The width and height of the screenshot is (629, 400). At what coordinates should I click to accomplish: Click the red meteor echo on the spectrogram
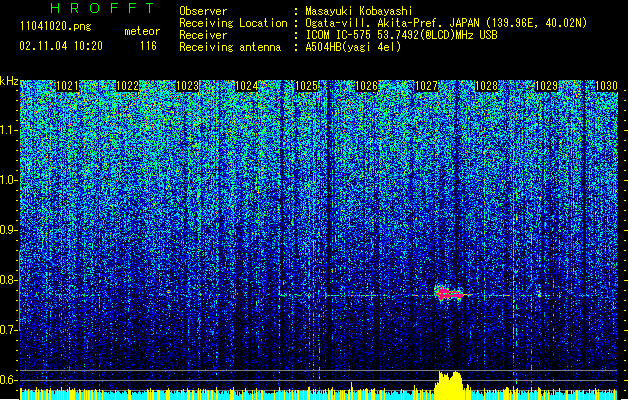click(448, 294)
